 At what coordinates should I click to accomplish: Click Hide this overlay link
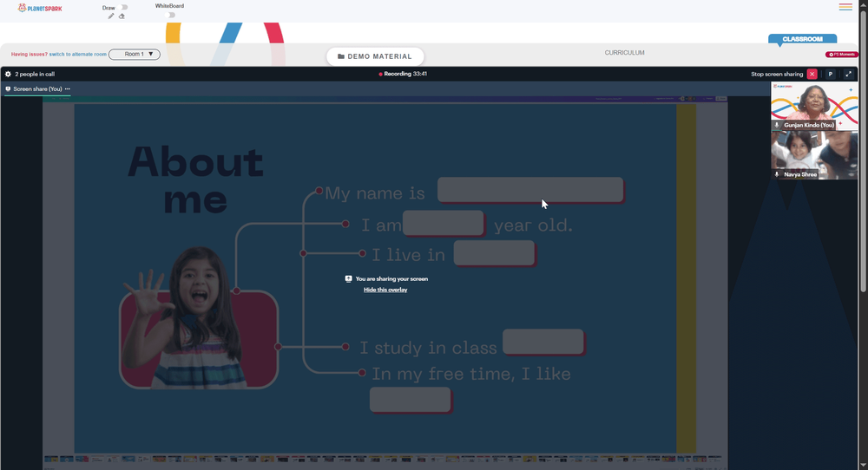385,290
